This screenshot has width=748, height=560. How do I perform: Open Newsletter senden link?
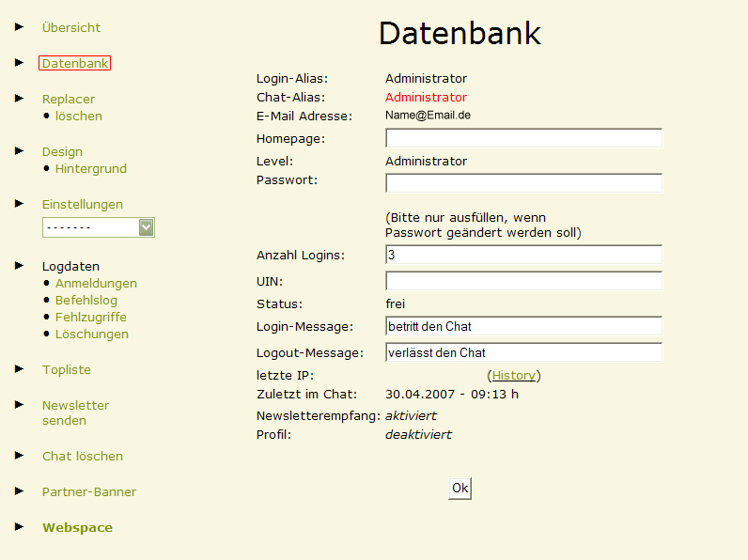click(75, 413)
